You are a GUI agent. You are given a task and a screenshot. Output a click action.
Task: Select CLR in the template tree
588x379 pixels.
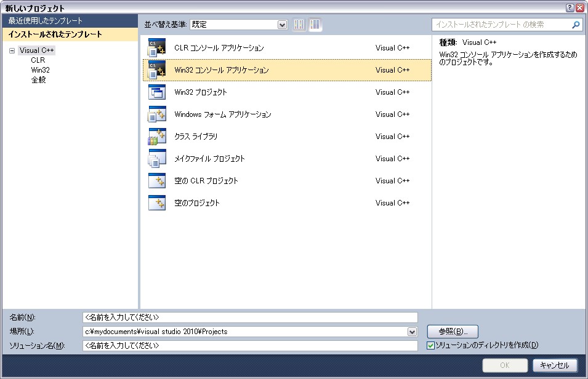[38, 60]
